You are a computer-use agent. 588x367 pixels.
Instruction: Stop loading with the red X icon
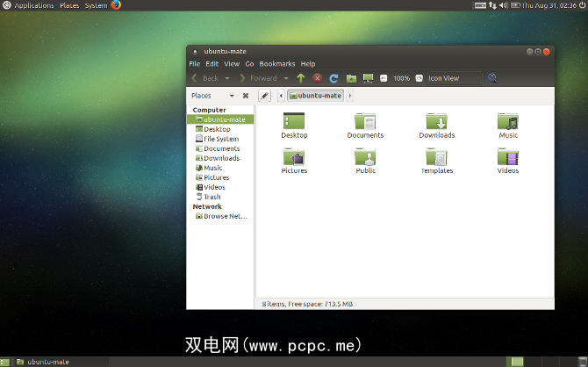pyautogui.click(x=317, y=78)
